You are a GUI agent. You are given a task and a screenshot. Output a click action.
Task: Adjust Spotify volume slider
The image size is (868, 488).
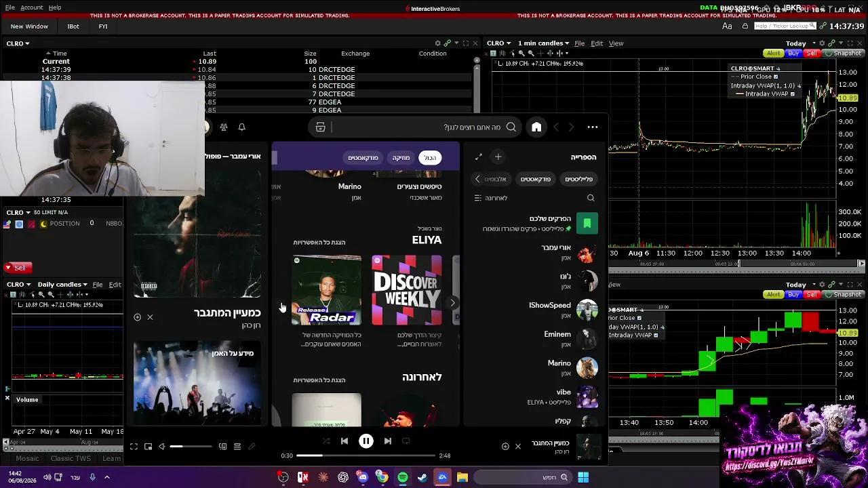[191, 447]
